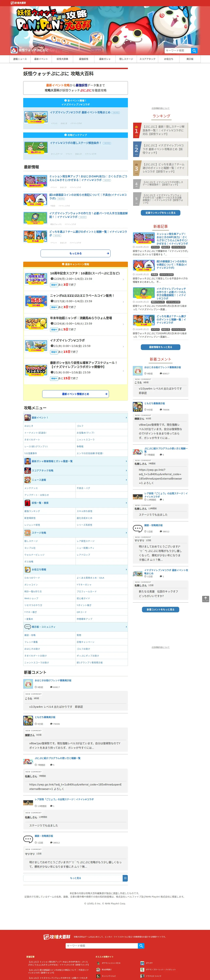Open chevron on 10周年記念スコアタ campaign row
The width and height of the screenshot is (210, 980).
pos(123,279)
